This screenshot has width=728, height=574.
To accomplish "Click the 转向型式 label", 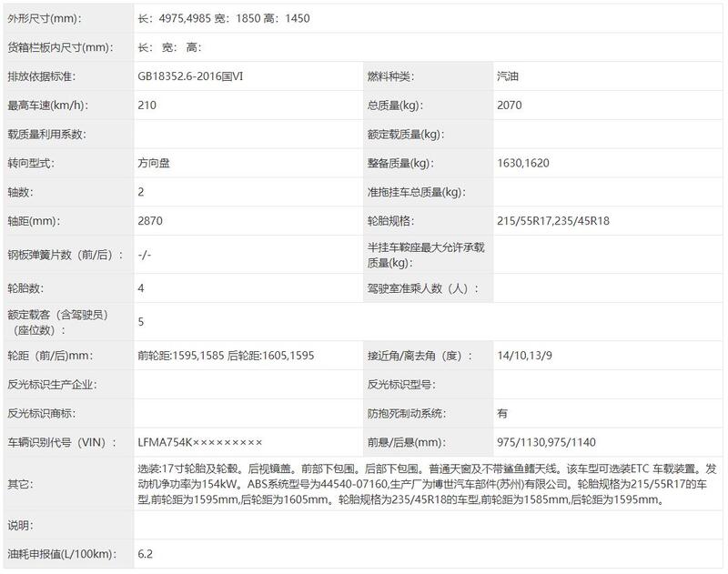I will click(31, 164).
